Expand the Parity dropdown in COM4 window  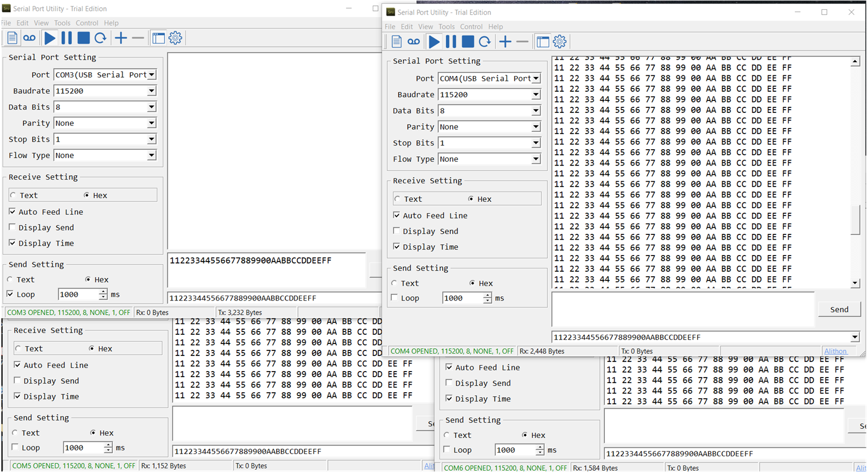tap(535, 127)
